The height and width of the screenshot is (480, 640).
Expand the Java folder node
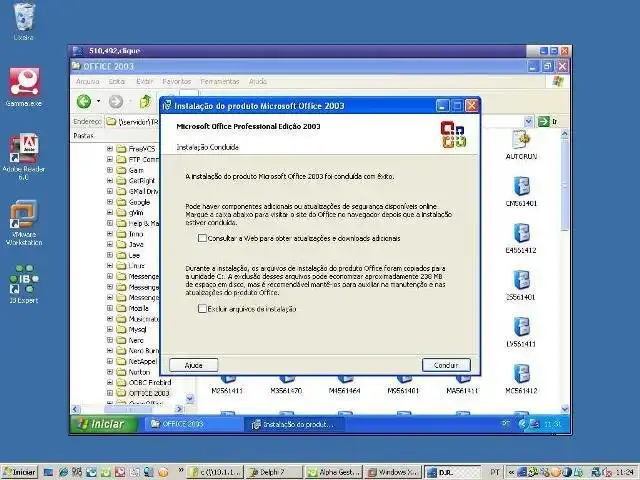tap(110, 244)
